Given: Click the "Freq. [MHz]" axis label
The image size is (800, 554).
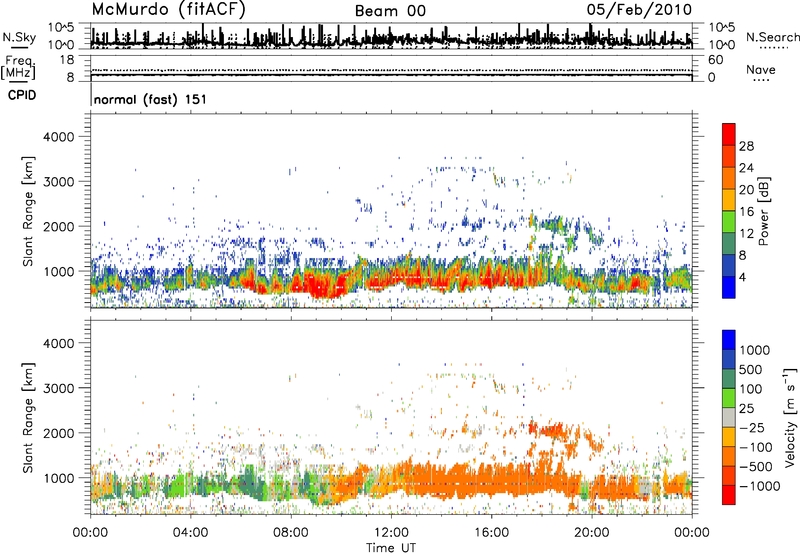Looking at the screenshot, I should pos(18,67).
